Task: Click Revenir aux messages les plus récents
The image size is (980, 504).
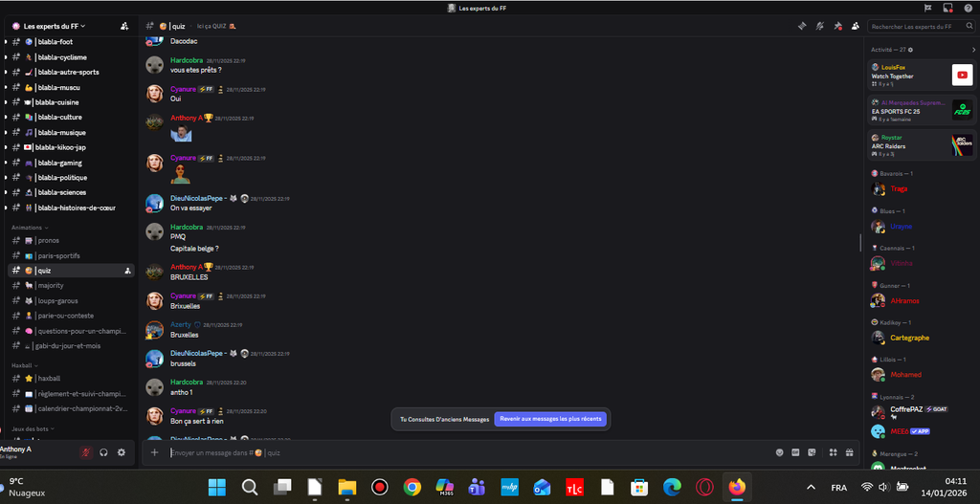Action: point(550,419)
